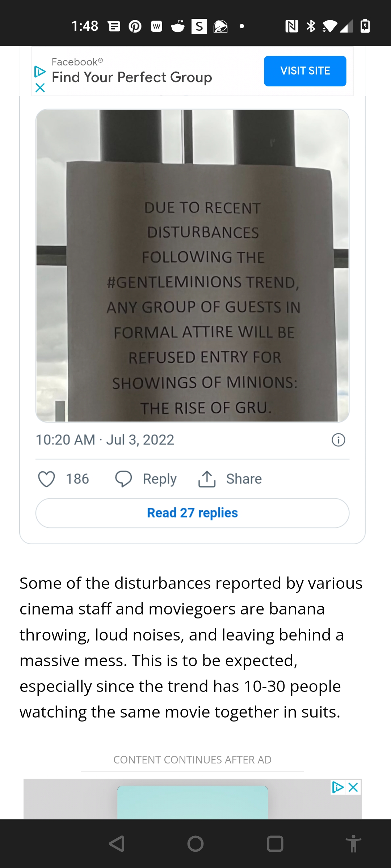Close the Facebook ad with the X

39,88
